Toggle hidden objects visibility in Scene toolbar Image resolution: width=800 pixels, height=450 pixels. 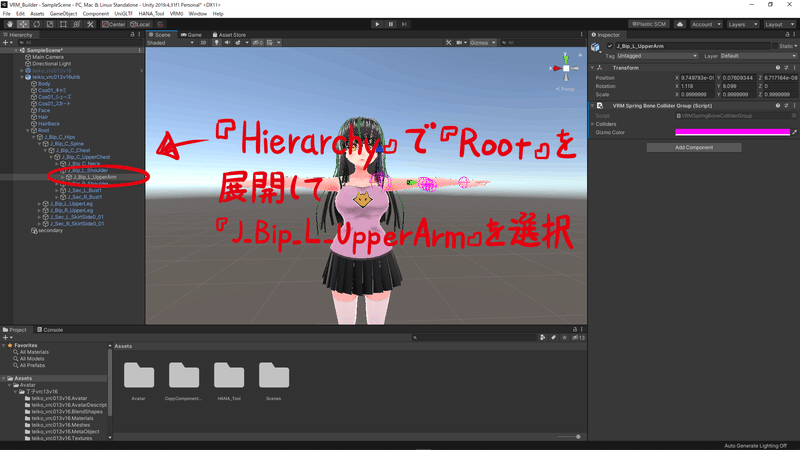coord(258,43)
